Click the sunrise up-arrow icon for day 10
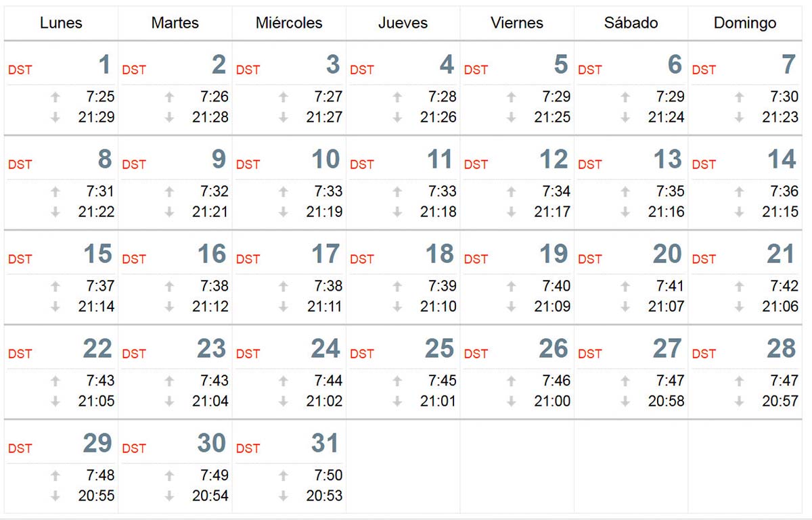The height and width of the screenshot is (520, 812). coord(284,191)
